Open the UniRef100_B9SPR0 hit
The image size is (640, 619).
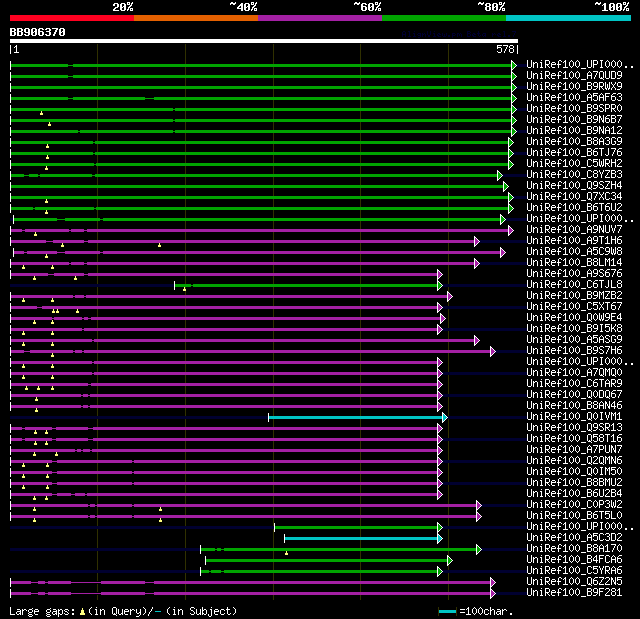pos(574,109)
